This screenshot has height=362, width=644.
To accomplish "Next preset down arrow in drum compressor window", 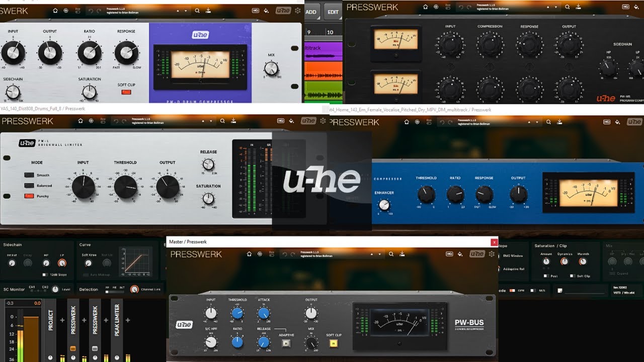I will click(x=185, y=10).
